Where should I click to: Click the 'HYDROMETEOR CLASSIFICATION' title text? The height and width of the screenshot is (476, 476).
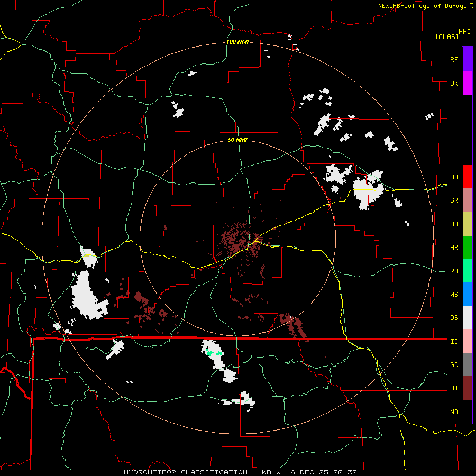point(186,472)
